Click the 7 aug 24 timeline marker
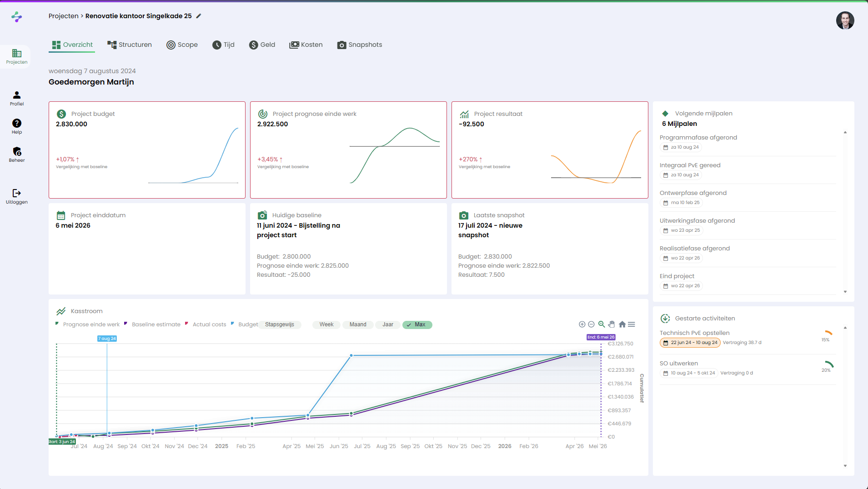 coord(107,339)
